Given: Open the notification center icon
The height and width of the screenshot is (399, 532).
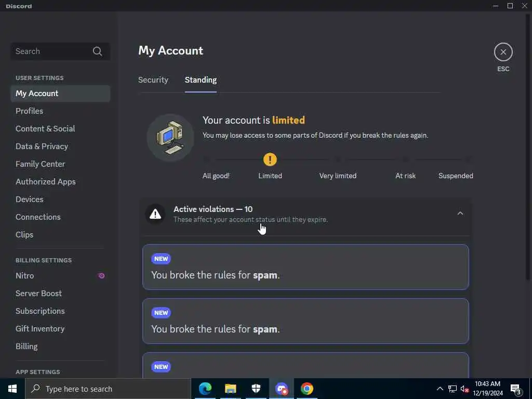Looking at the screenshot, I should tap(516, 389).
